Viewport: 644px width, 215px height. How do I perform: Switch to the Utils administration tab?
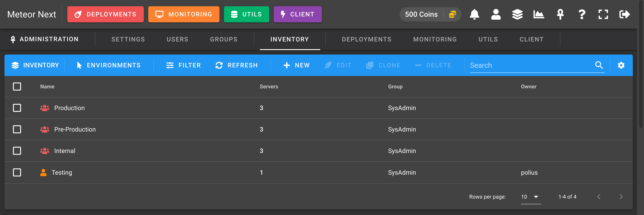488,39
